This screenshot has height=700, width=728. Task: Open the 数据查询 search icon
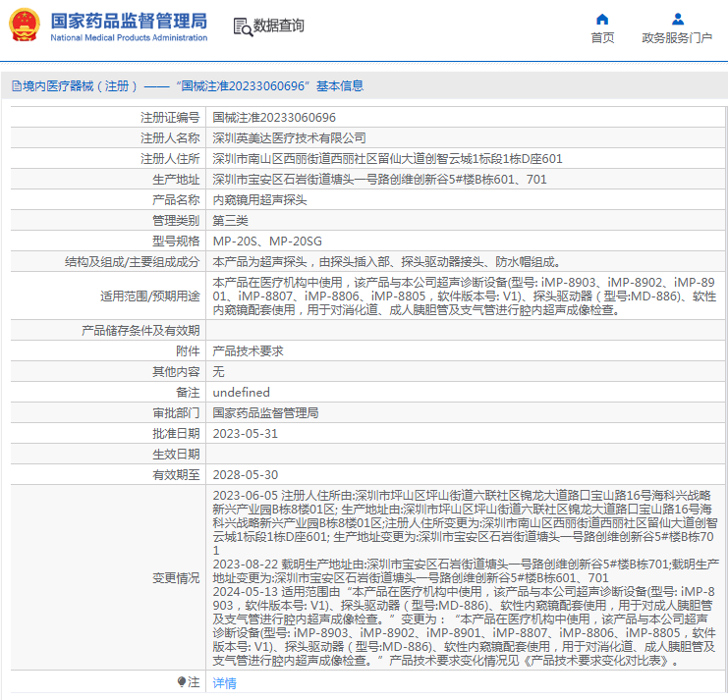(243, 27)
